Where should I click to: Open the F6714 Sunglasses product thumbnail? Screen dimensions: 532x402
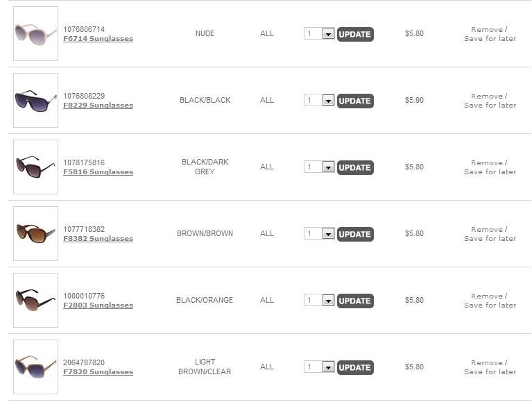click(35, 33)
